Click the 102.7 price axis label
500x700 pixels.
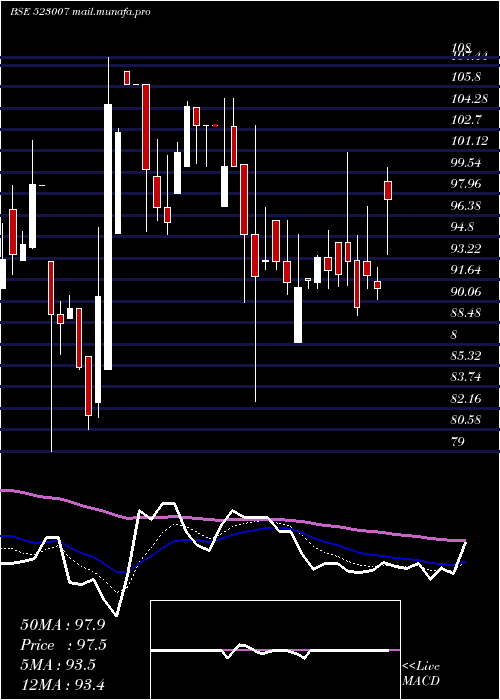466,120
